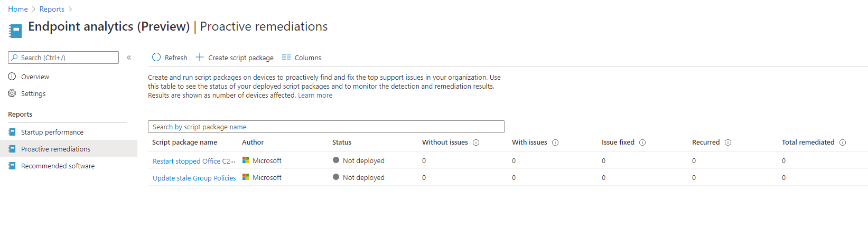Show info tooltip for Issue fixed
This screenshot has height=247, width=868.
click(642, 142)
